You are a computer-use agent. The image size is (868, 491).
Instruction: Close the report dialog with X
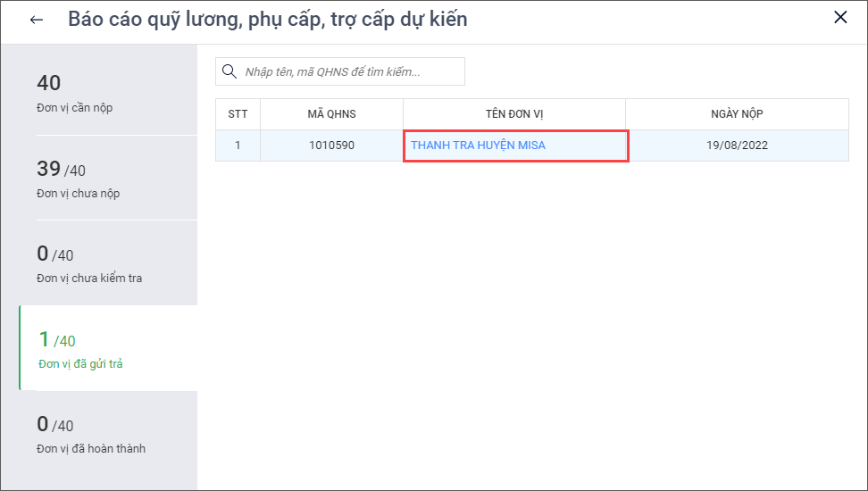[840, 17]
